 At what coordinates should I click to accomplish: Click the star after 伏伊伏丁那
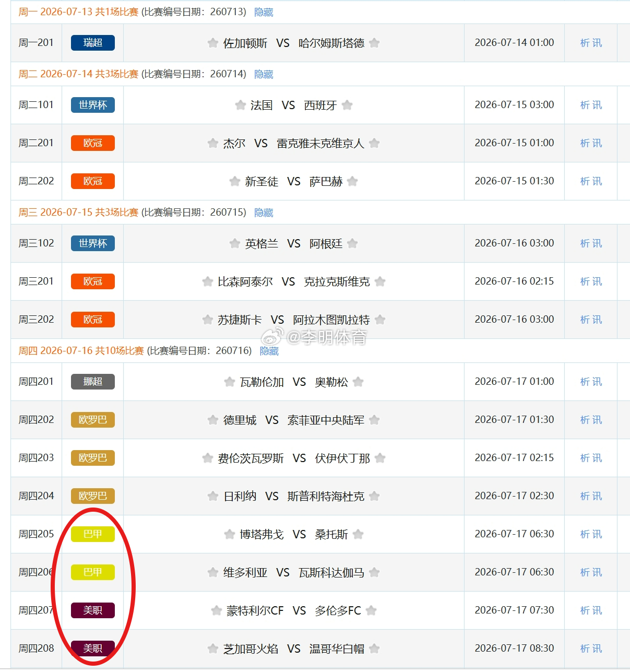click(380, 458)
